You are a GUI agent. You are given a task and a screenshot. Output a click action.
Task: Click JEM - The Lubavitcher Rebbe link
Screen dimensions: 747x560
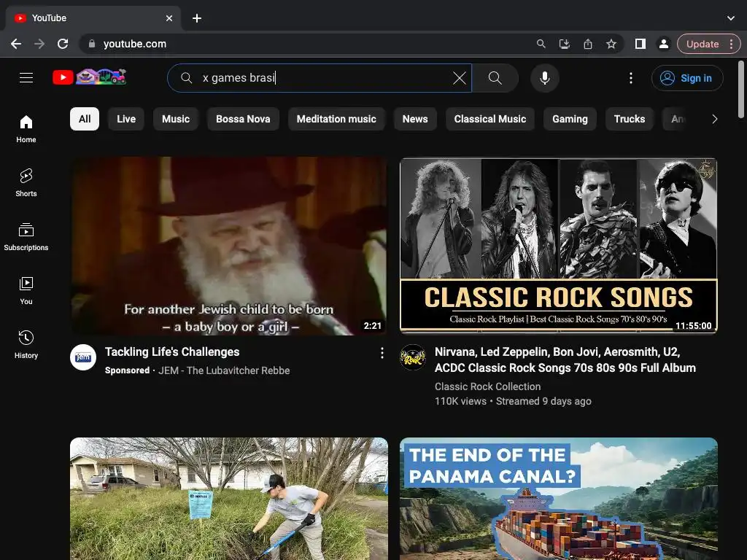[224, 370]
